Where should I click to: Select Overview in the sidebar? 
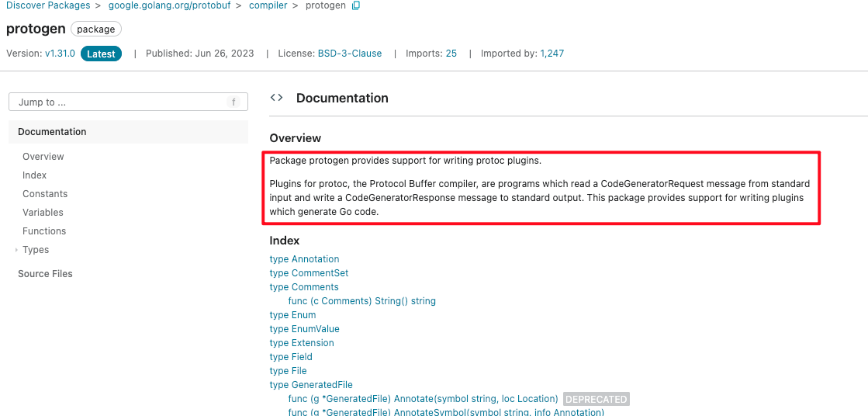point(43,157)
